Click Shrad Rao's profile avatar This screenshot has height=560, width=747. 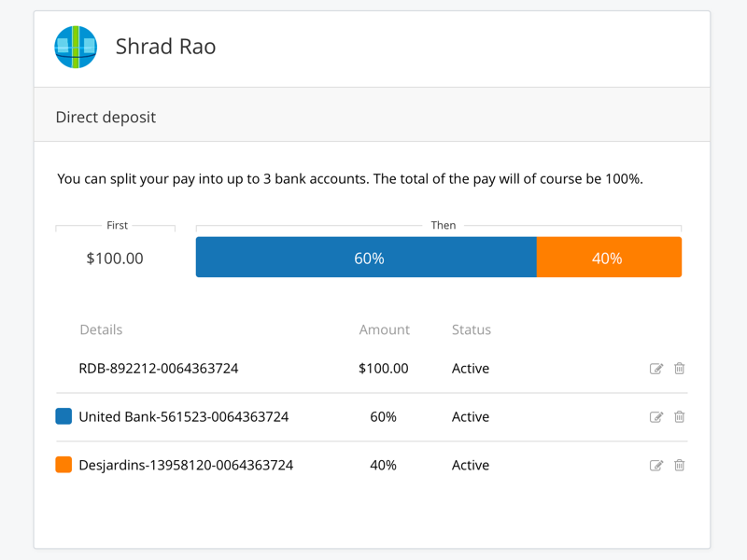(76, 46)
